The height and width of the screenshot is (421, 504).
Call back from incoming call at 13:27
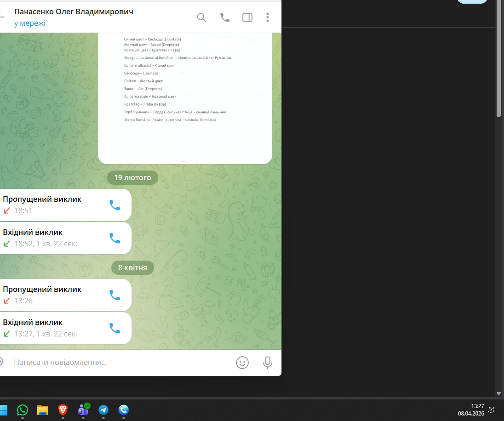[x=115, y=328]
